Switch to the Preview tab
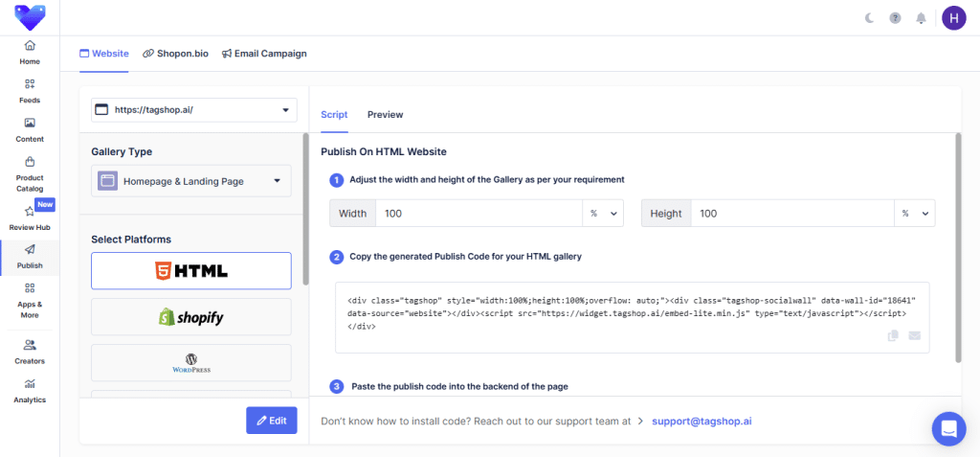This screenshot has height=457, width=980. 385,114
